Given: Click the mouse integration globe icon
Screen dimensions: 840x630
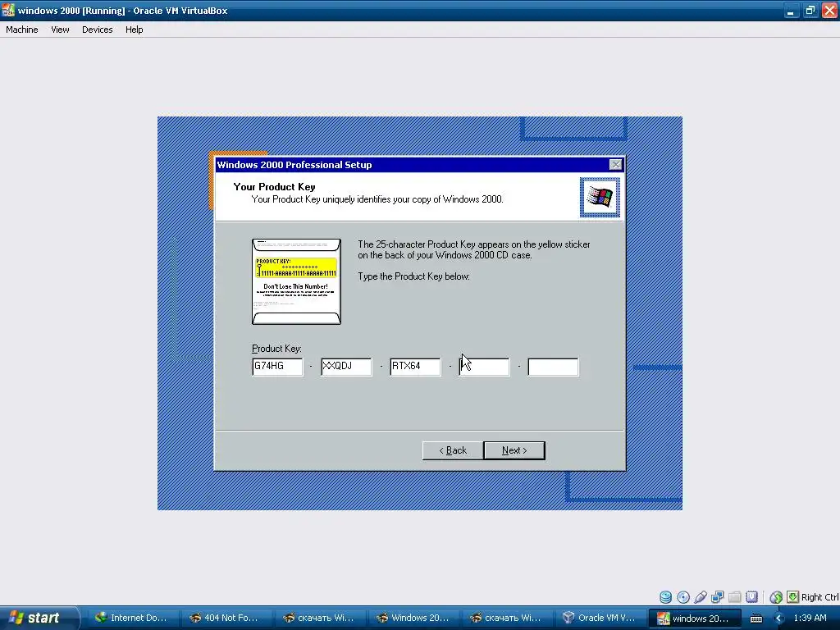Looking at the screenshot, I should pos(776,597).
